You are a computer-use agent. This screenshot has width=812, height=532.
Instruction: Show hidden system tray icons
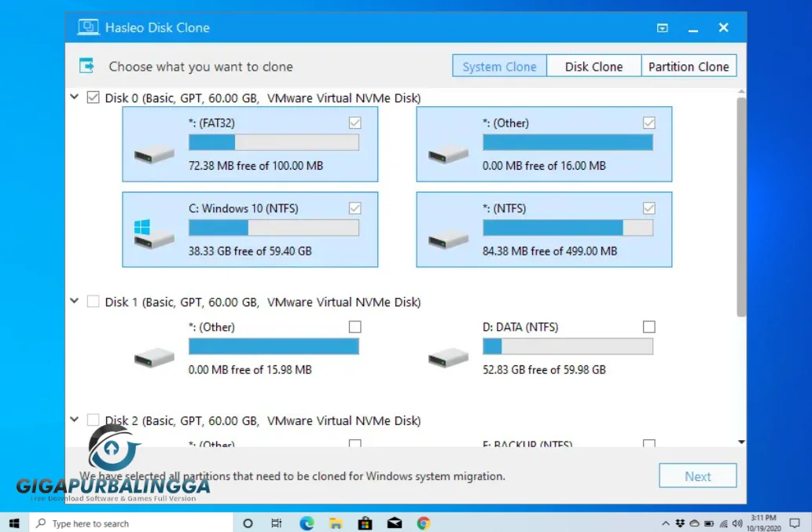[x=666, y=523]
